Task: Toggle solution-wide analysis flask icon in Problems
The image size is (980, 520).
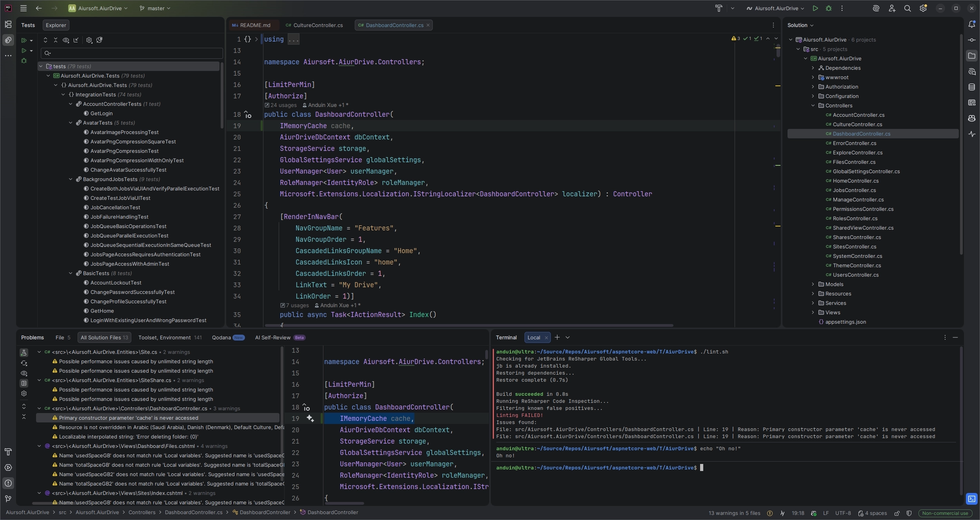Action: tap(24, 353)
